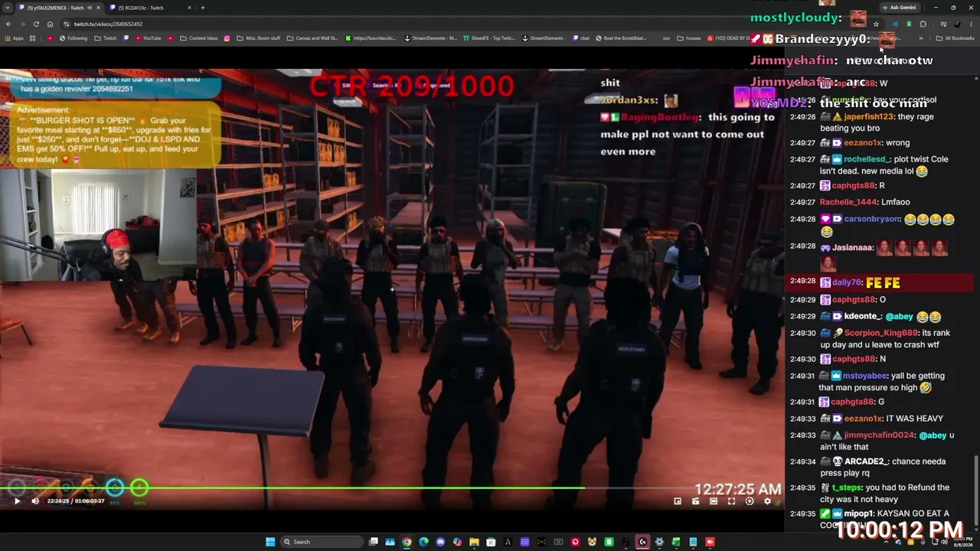This screenshot has height=551, width=980.
Task: Open the SheedFE Top Twitch bookmark
Action: pos(489,38)
